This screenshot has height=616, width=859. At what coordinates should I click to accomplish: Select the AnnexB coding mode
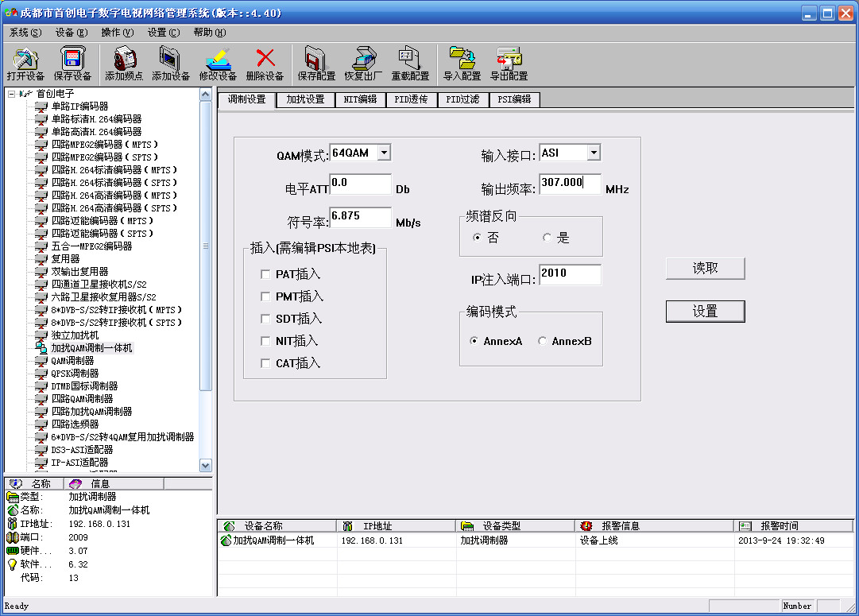coord(543,341)
